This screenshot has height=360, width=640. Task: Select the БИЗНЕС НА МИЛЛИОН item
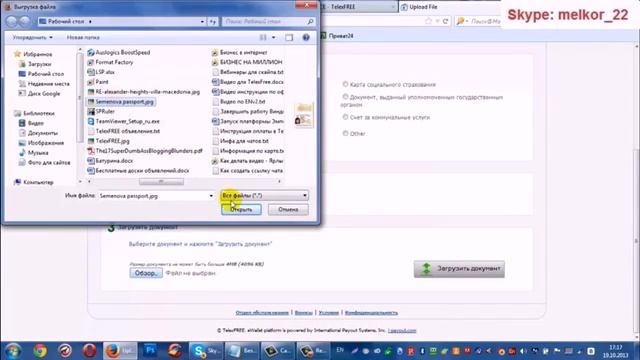(251, 62)
